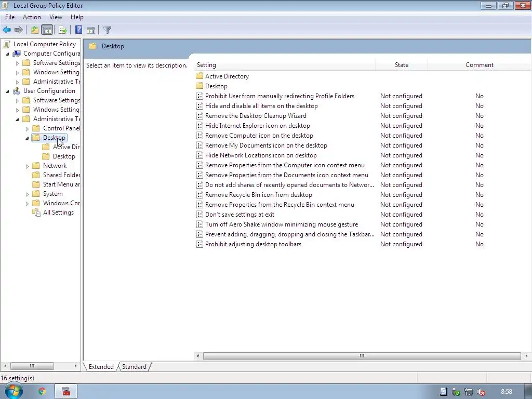The image size is (532, 399).
Task: Click right arrow of list pane horizontal scrollbar
Action: click(526, 356)
